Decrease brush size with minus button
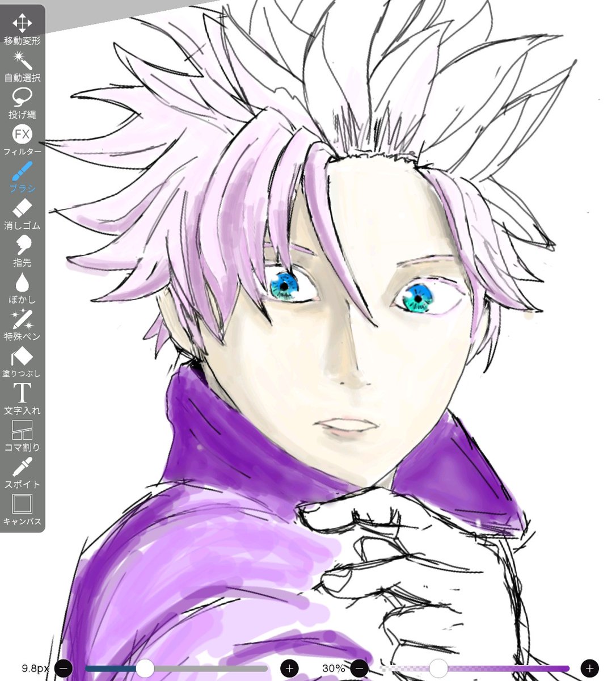The height and width of the screenshot is (681, 616). click(64, 668)
